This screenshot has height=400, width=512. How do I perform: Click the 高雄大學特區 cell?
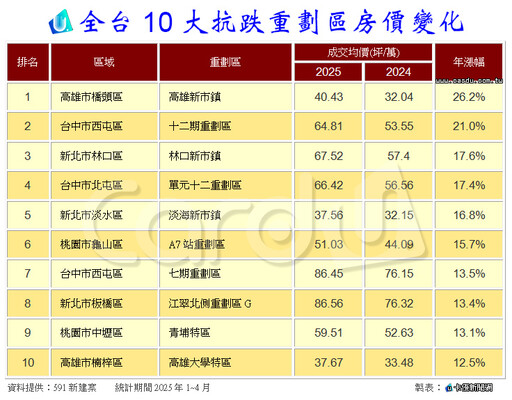225,362
